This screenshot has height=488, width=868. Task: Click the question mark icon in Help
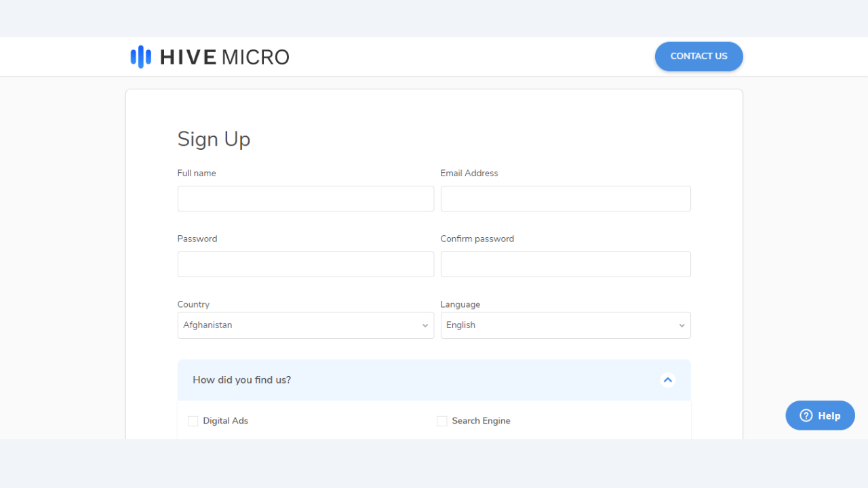pos(806,415)
